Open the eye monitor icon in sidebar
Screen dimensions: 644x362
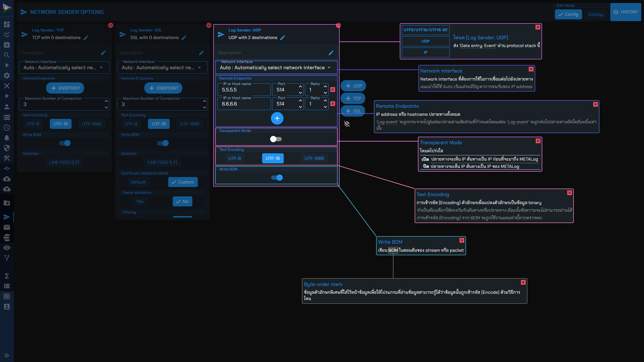(x=7, y=248)
